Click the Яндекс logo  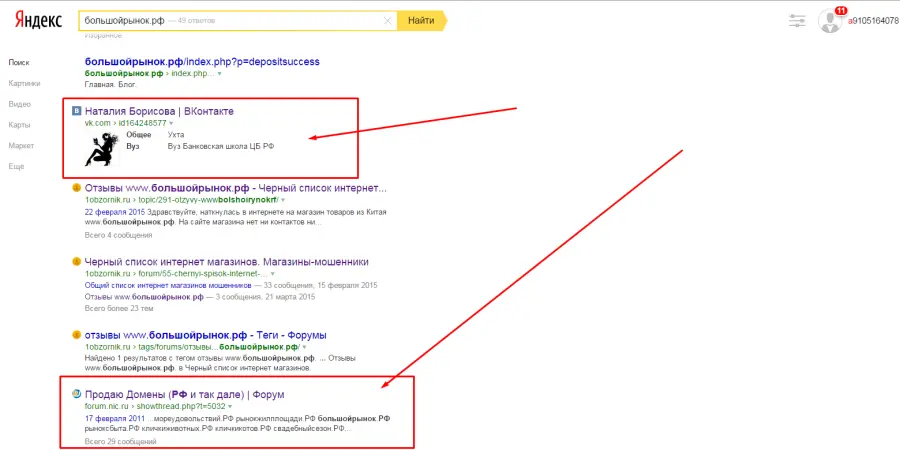pos(39,20)
